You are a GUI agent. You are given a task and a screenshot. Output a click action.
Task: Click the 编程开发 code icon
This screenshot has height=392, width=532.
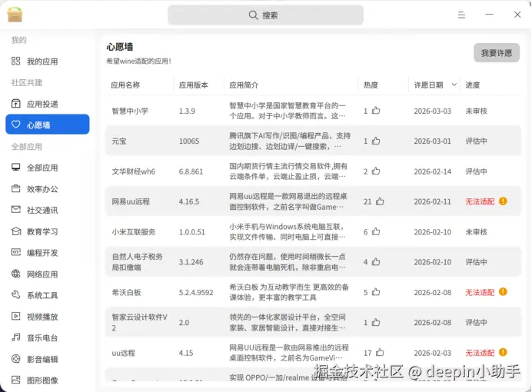(x=16, y=252)
